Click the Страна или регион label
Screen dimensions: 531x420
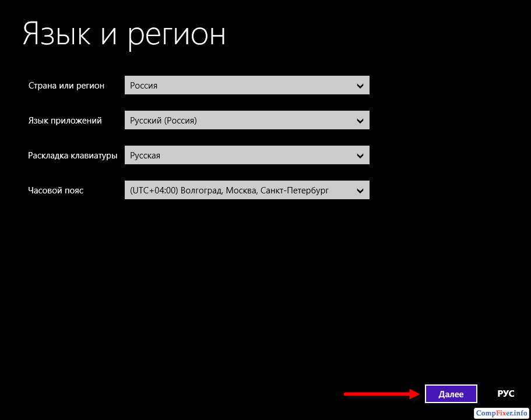pos(66,86)
